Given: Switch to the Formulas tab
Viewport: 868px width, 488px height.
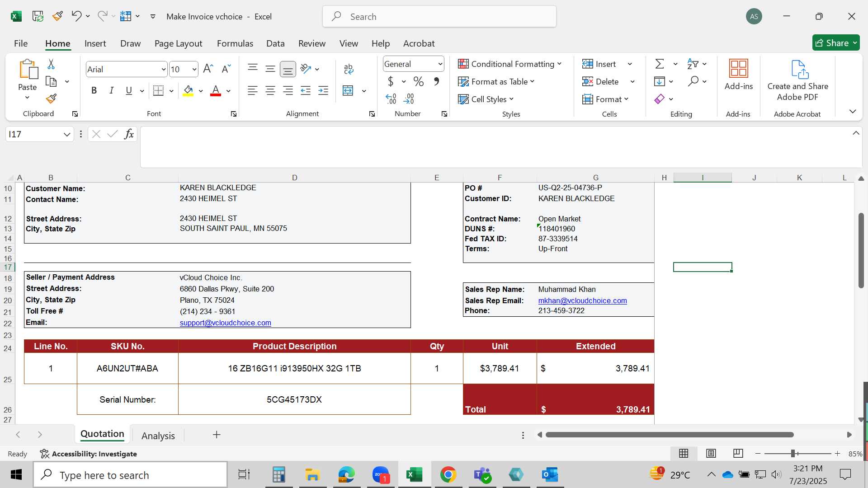Looking at the screenshot, I should [x=235, y=43].
